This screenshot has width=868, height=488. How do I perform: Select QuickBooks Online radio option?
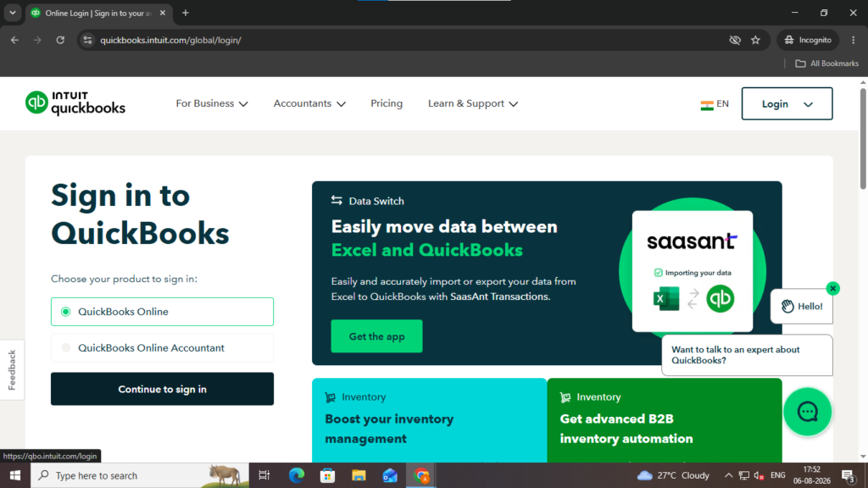click(162, 312)
